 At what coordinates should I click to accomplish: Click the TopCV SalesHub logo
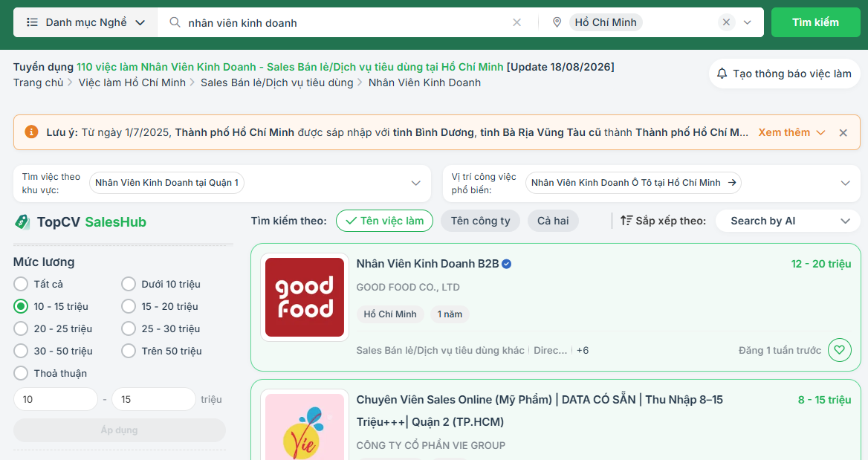click(x=80, y=222)
